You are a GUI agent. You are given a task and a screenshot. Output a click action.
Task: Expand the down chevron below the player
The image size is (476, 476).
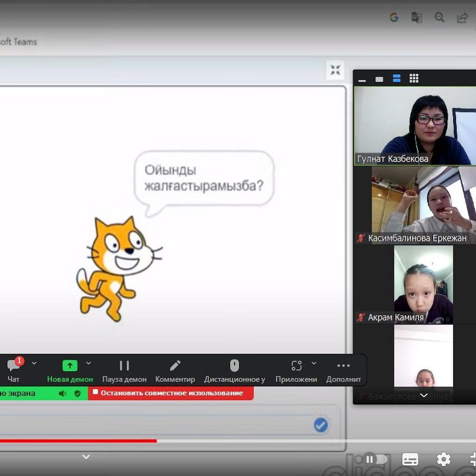click(86, 457)
